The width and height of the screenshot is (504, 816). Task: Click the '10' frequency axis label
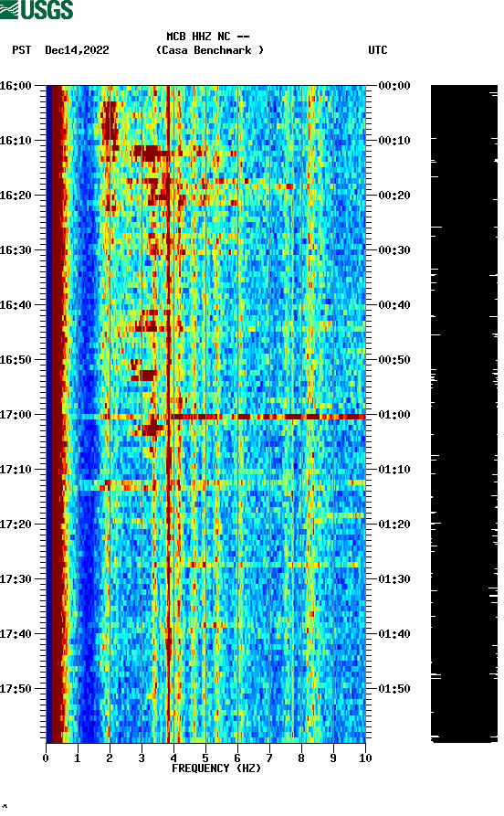pos(365,758)
